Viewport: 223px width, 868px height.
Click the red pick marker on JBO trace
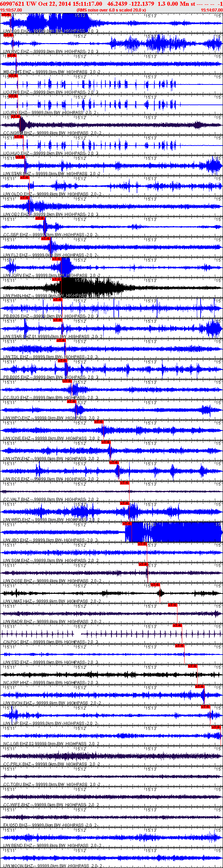pyautogui.click(x=127, y=523)
